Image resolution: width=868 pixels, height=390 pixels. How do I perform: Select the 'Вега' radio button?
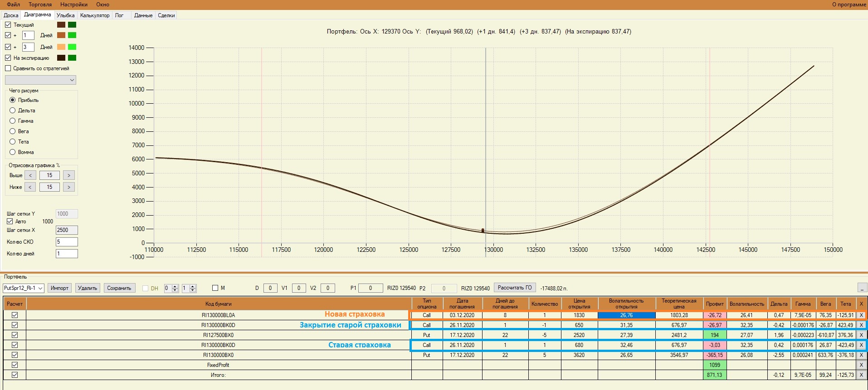click(13, 131)
